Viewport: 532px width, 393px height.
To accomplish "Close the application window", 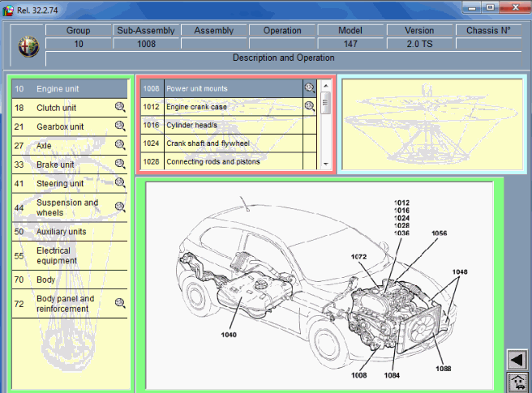I will [x=516, y=7].
